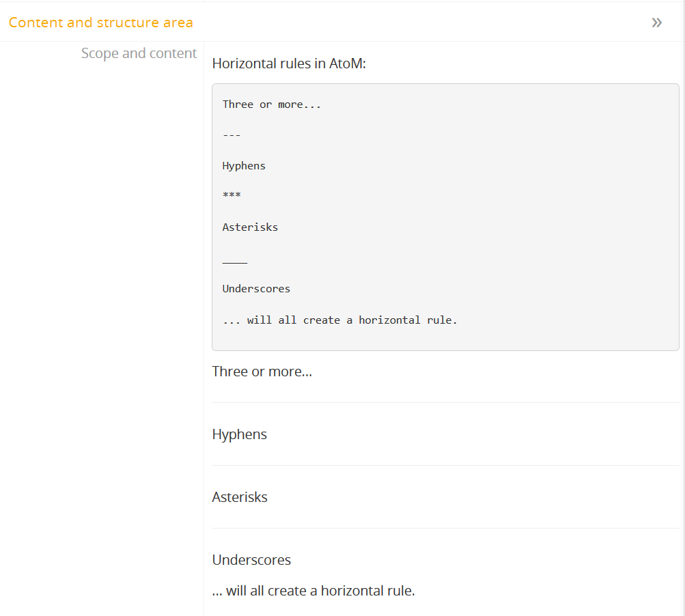
Task: Click the final rendered "… will all create a horizontal rule." sentence
Action: pyautogui.click(x=313, y=591)
